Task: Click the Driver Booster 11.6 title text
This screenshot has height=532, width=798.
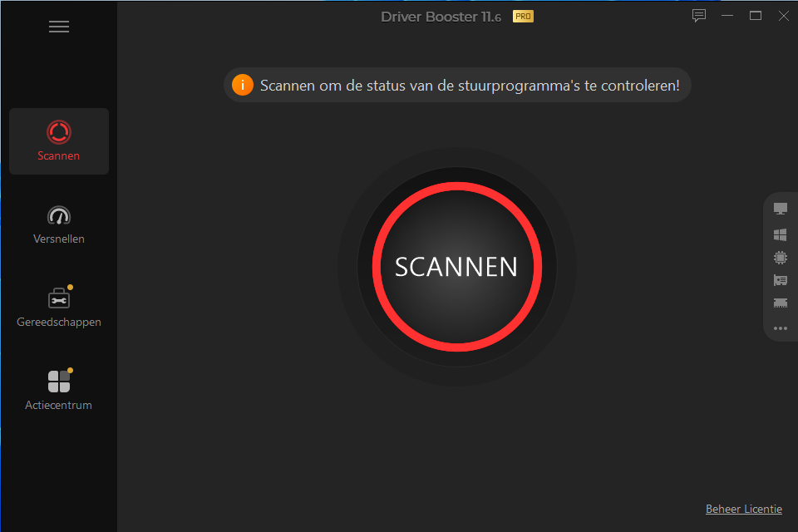Action: point(441,17)
